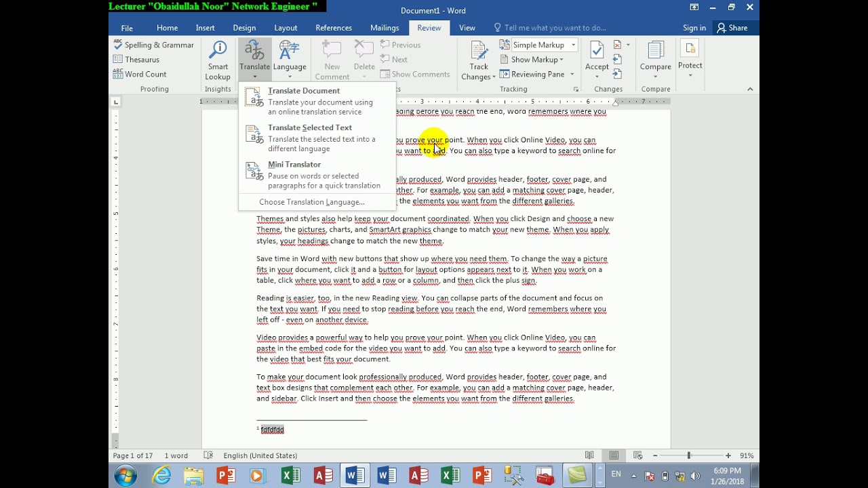The image size is (868, 488).
Task: Switch to Web Layout view in status bar
Action: click(x=637, y=455)
